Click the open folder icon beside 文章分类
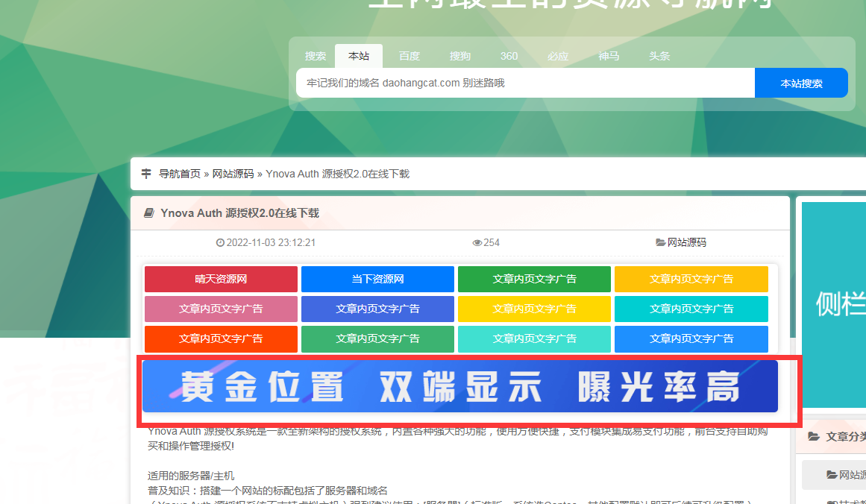Viewport: 866px width, 504px height. tap(813, 437)
